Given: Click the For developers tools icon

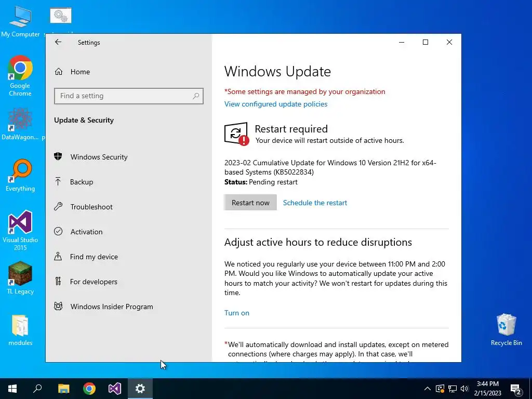Looking at the screenshot, I should pyautogui.click(x=58, y=281).
